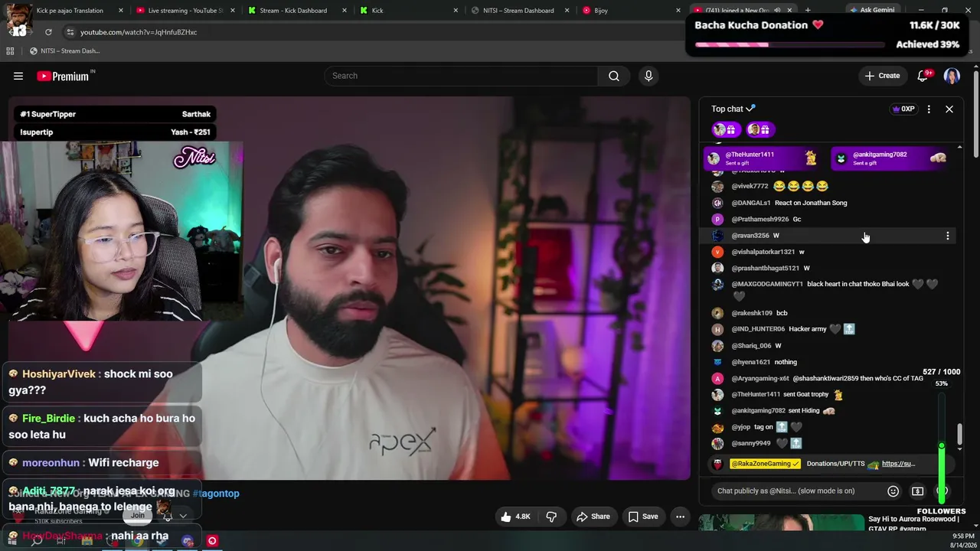Like the video with 4.8K likes
Viewport: 980px width, 551px height.
click(515, 517)
